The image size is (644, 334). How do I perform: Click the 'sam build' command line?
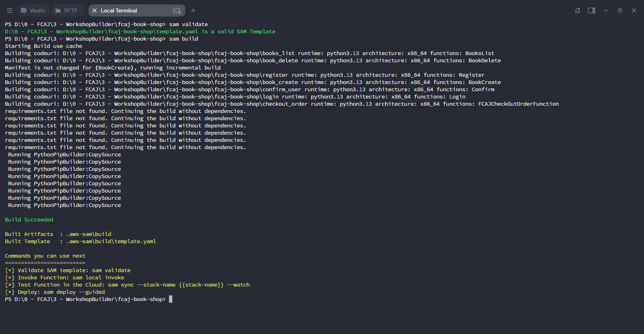[101, 39]
